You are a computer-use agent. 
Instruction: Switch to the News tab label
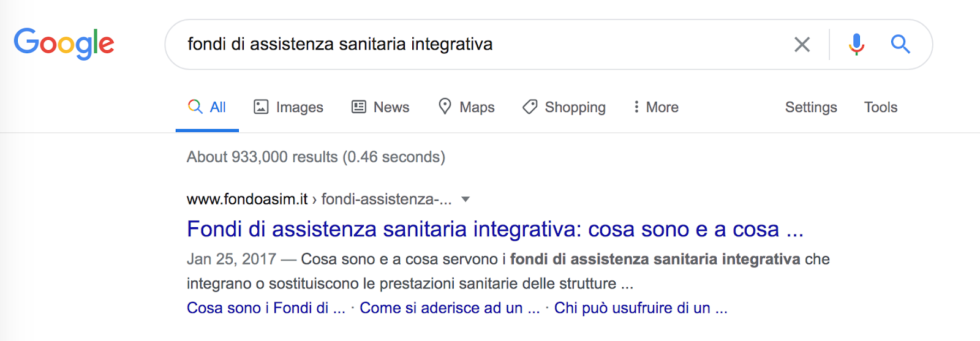click(391, 107)
